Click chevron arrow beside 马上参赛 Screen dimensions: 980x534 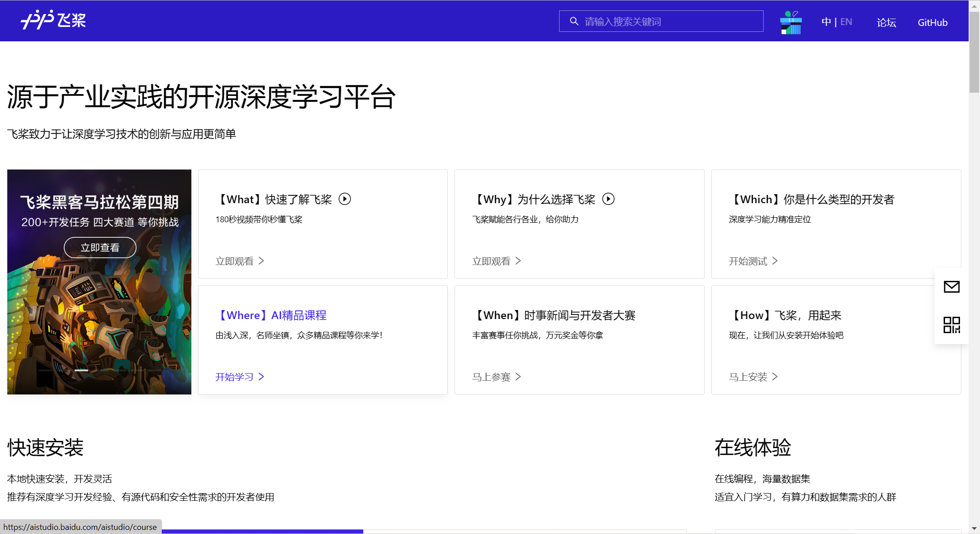click(518, 377)
